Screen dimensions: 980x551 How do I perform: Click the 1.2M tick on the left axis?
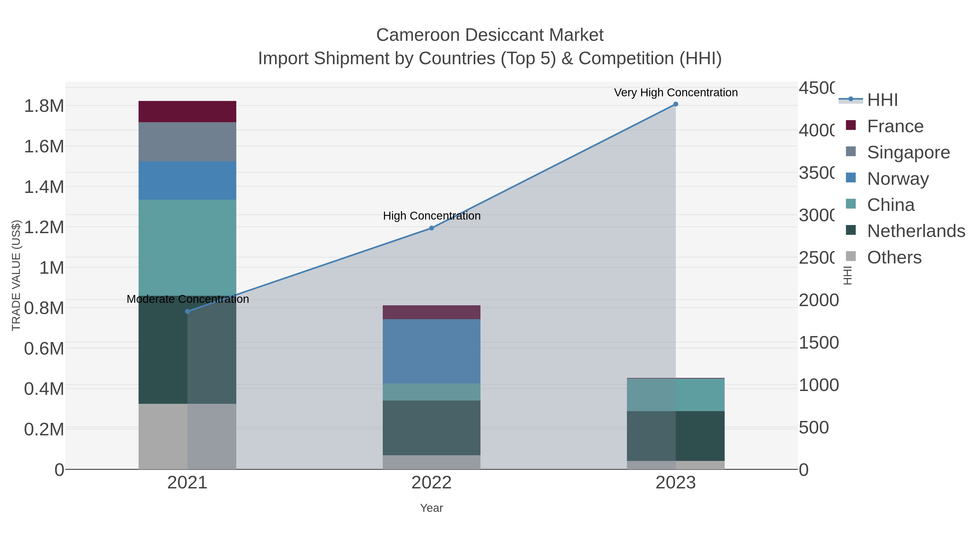(x=44, y=227)
